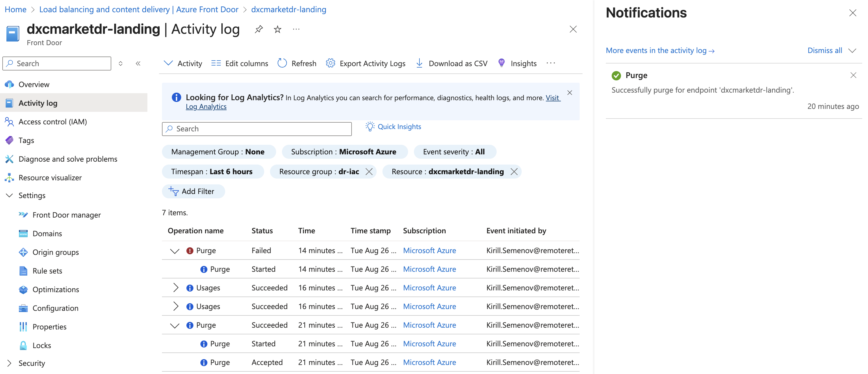Open Insights from the toolbar

pos(517,63)
